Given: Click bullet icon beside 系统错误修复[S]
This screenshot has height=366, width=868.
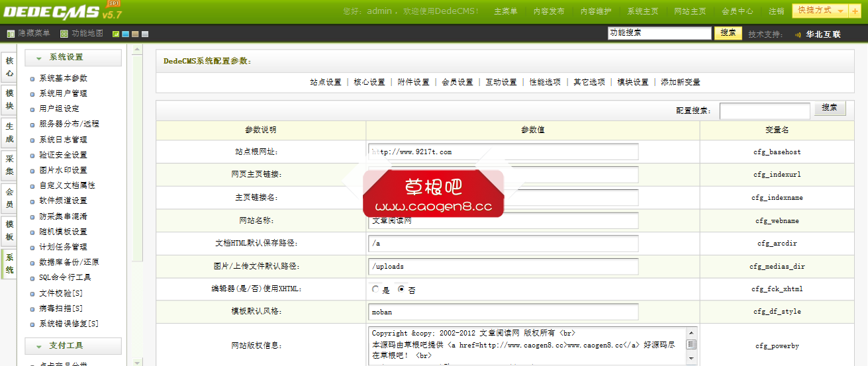Looking at the screenshot, I should click(32, 324).
